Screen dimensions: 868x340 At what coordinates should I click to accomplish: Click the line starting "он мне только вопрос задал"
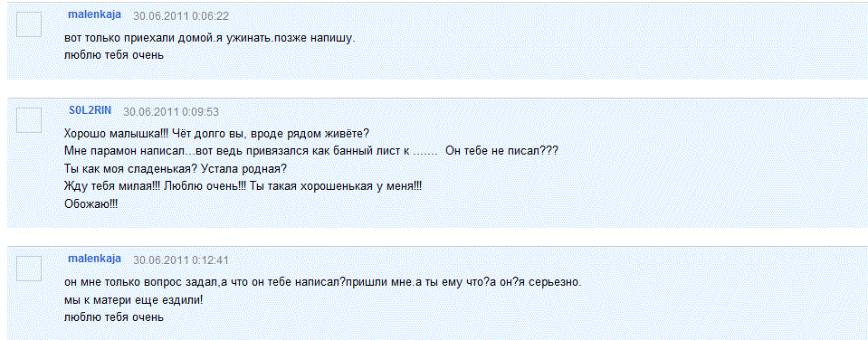(323, 282)
